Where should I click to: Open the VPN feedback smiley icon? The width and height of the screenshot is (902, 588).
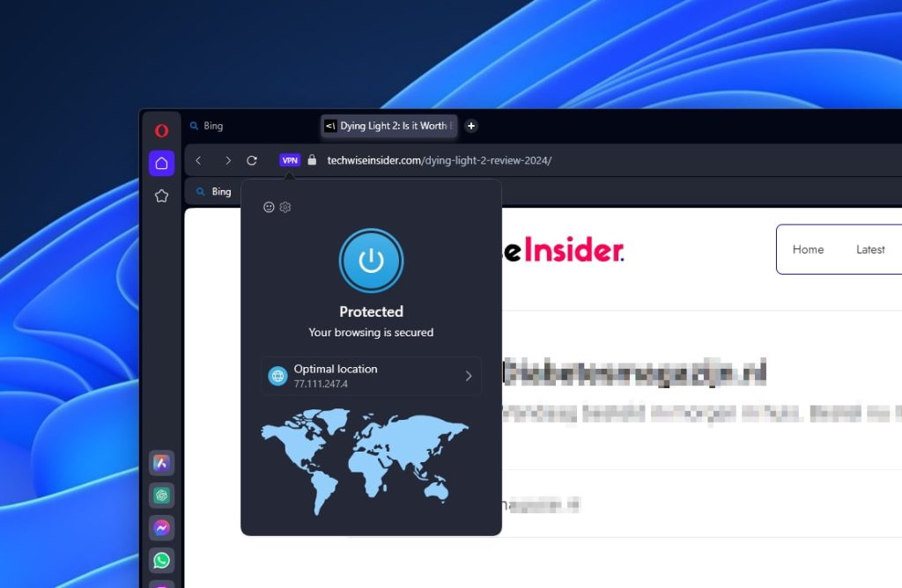tap(268, 207)
